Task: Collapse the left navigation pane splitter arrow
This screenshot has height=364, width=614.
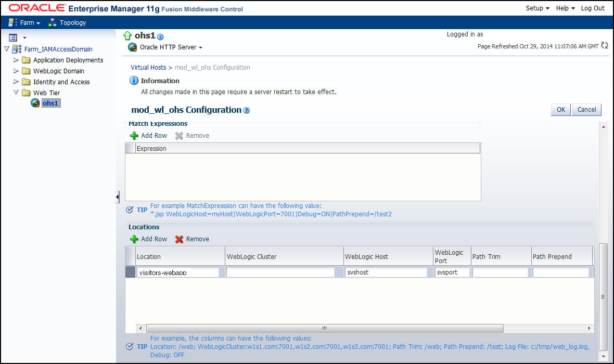Action: coord(118,197)
